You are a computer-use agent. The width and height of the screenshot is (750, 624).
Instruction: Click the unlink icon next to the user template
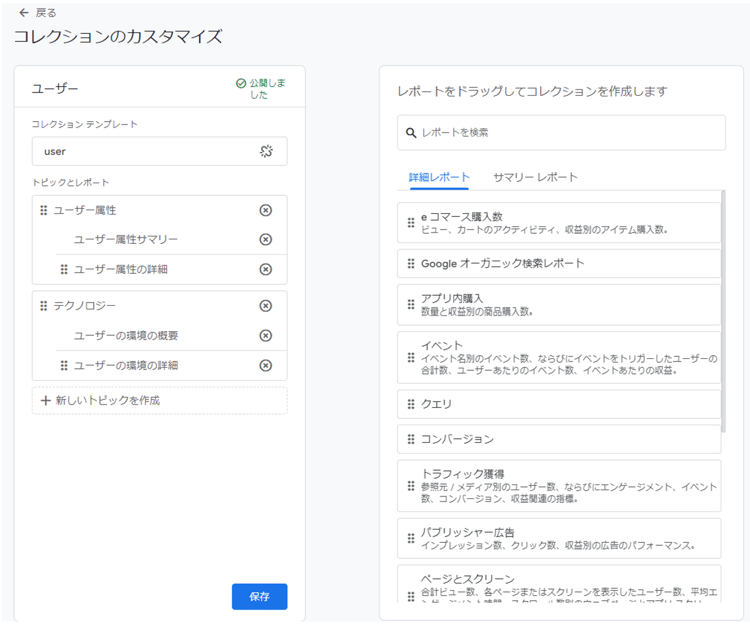[266, 152]
